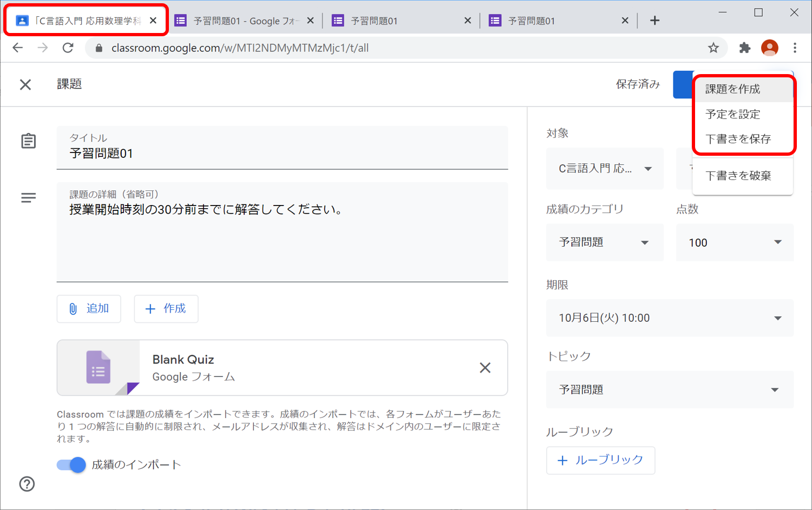812x510 pixels.
Task: Click the 保存済み status text
Action: (638, 84)
